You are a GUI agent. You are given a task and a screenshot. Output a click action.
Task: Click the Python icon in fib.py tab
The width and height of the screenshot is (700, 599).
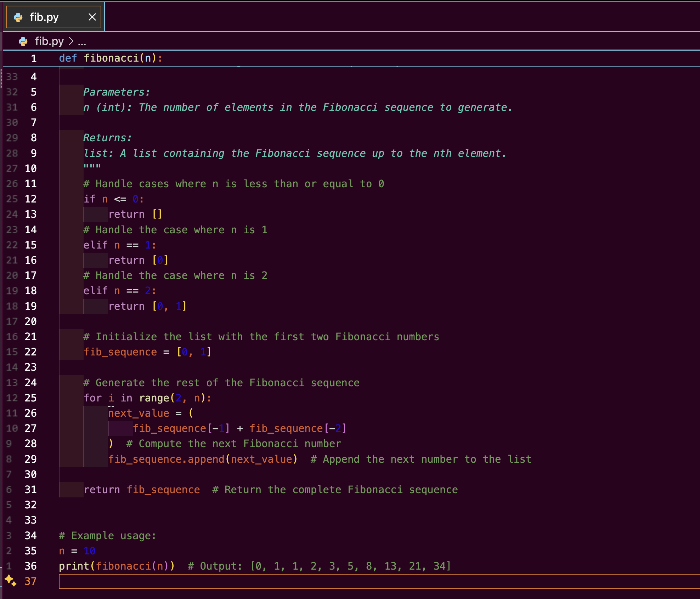(18, 17)
